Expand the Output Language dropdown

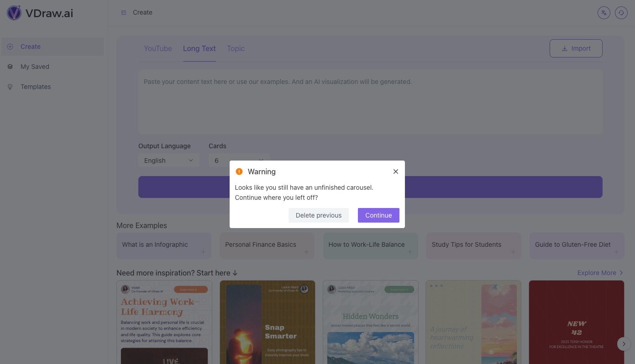click(168, 161)
